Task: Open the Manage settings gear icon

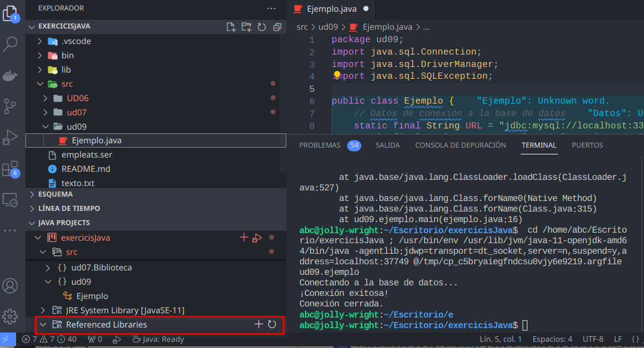Action: [11, 316]
